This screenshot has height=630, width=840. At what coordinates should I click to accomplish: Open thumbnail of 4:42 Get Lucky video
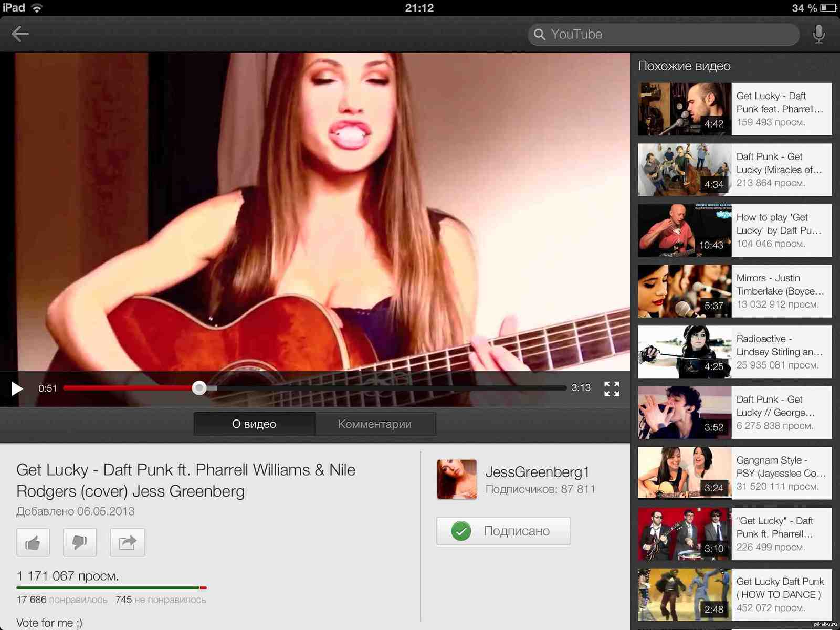(x=685, y=109)
